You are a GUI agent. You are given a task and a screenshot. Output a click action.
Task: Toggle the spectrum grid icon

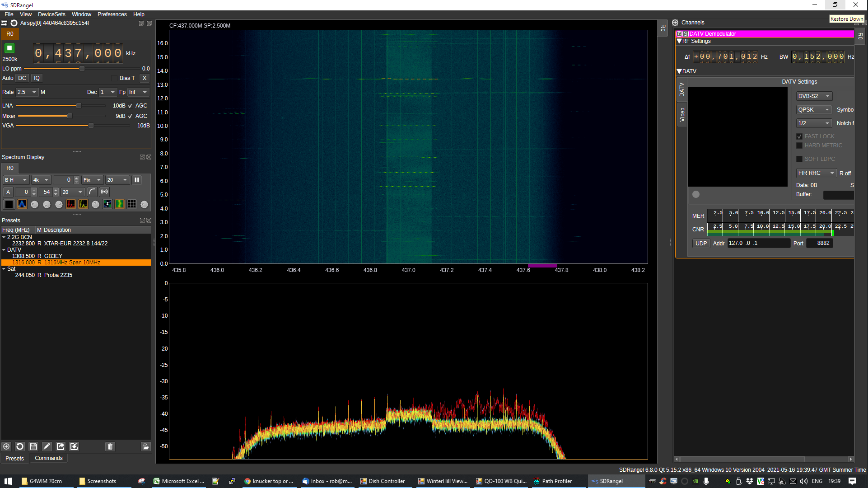coord(132,204)
